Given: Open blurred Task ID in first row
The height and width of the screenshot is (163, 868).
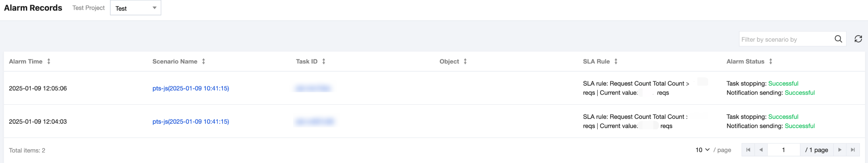Looking at the screenshot, I should pos(313,88).
